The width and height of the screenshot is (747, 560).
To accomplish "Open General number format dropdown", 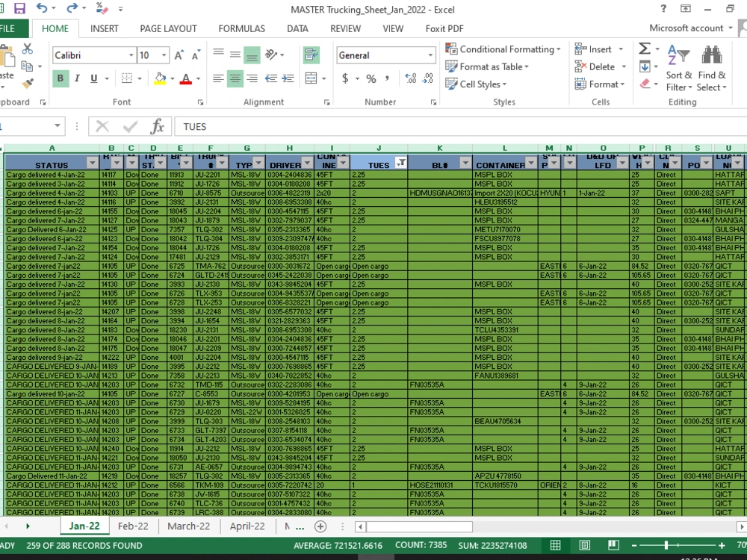I will click(x=430, y=55).
